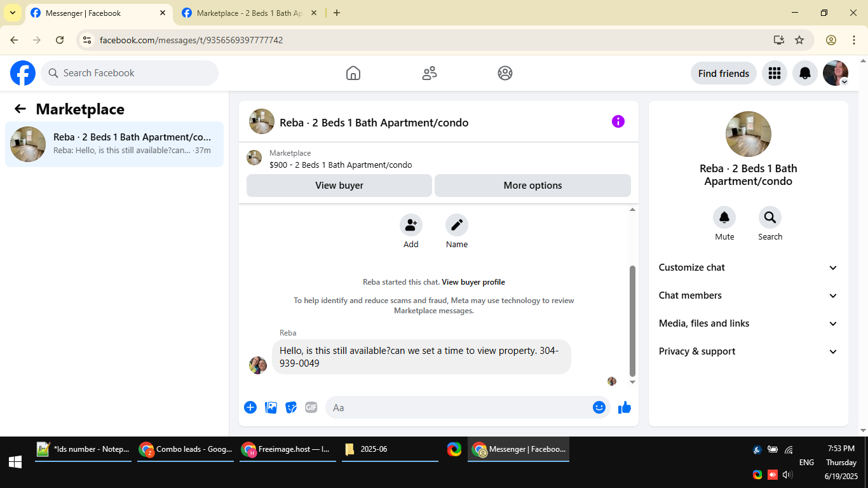Send a thumbs-up like
Viewport: 868px width, 488px height.
625,407
